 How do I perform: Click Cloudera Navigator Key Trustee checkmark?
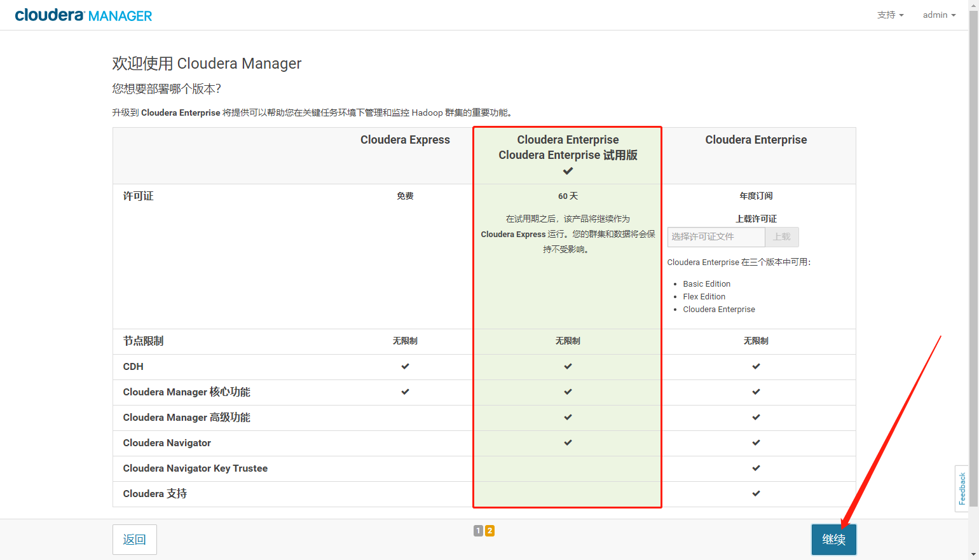coord(756,468)
